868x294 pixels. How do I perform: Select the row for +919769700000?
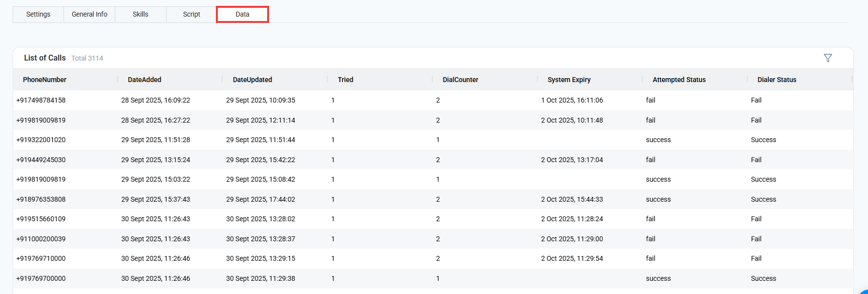pyautogui.click(x=41, y=278)
